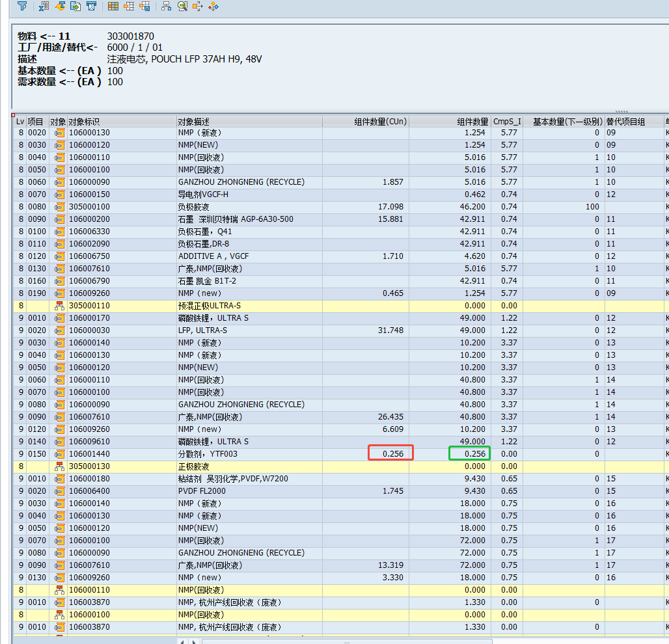Click assembly icon for 预混正极ULTRA-S row
This screenshot has width=669, height=644.
pyautogui.click(x=59, y=306)
